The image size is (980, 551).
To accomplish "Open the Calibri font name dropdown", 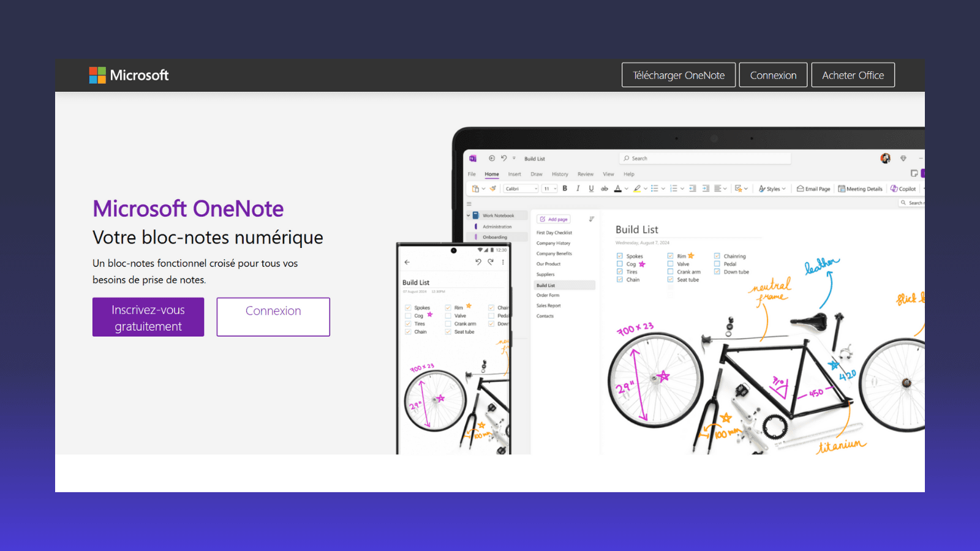I will [x=521, y=189].
